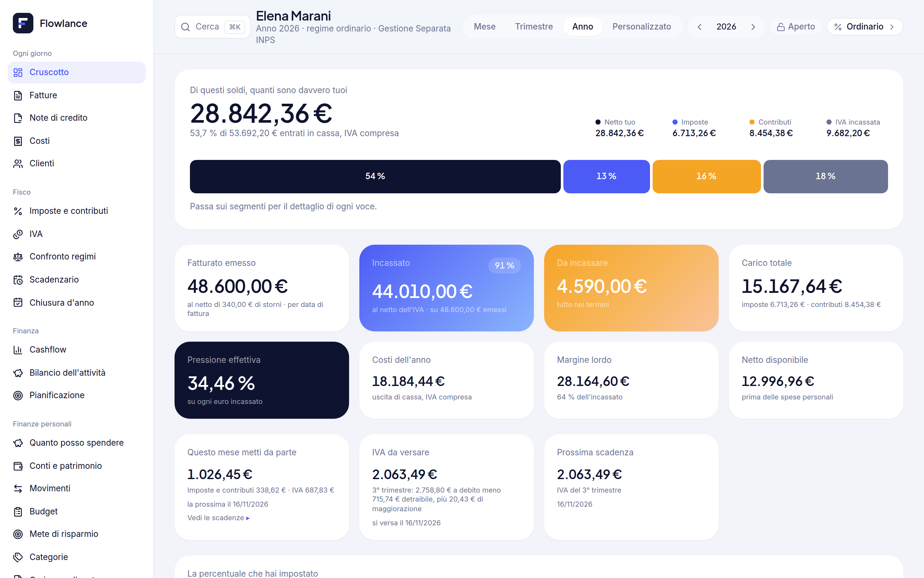Click the Budget clipboard icon

tap(18, 512)
